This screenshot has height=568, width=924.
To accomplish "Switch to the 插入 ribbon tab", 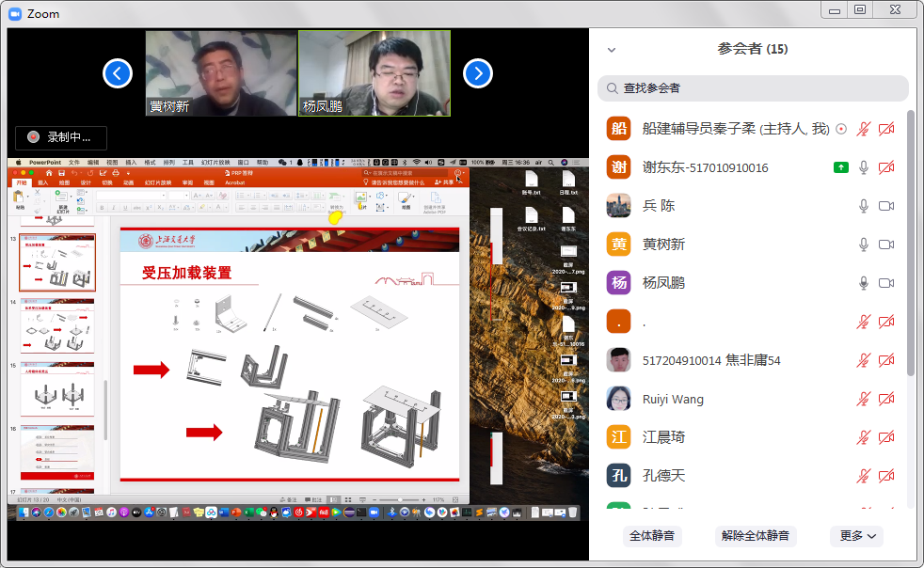I will tap(42, 183).
